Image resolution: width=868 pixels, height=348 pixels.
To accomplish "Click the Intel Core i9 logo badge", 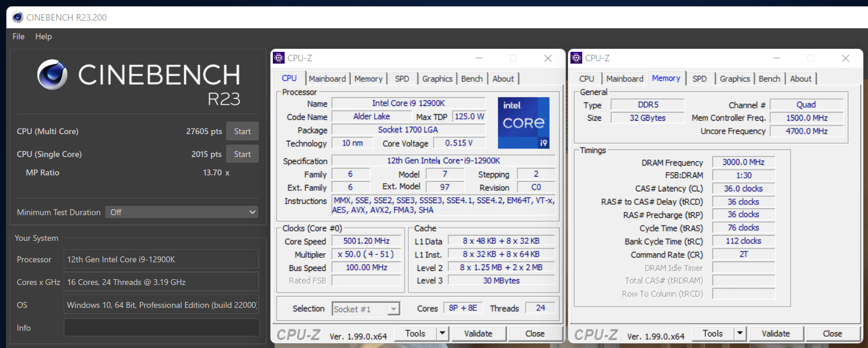I will [523, 122].
